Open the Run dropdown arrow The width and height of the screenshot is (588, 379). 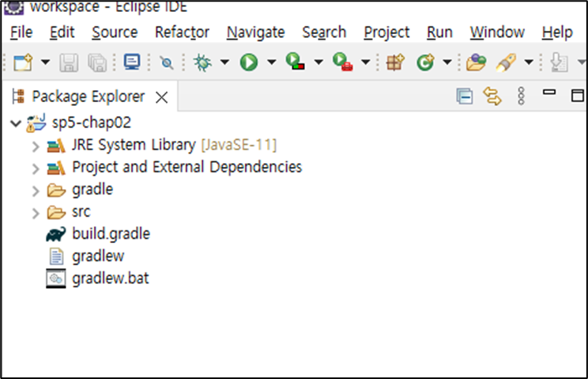[x=272, y=63]
